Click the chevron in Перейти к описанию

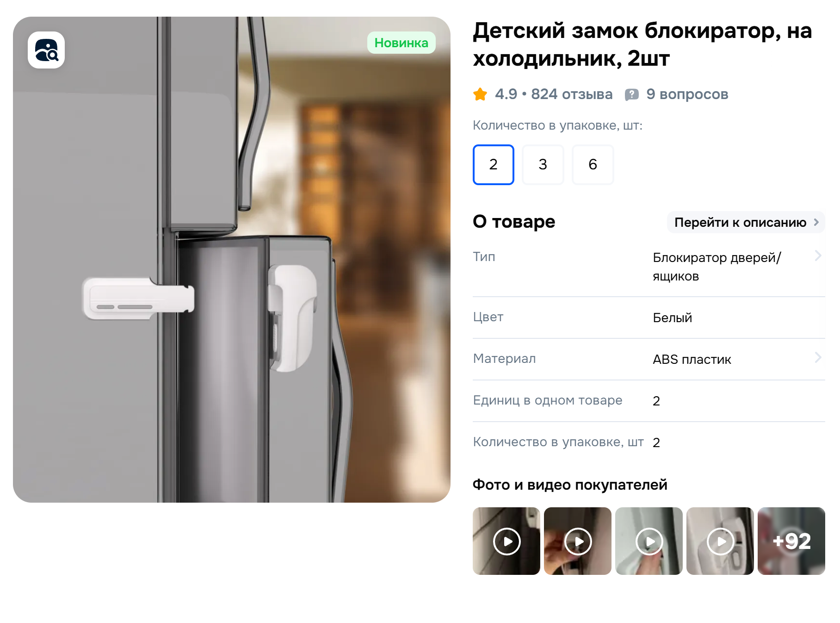tap(816, 222)
